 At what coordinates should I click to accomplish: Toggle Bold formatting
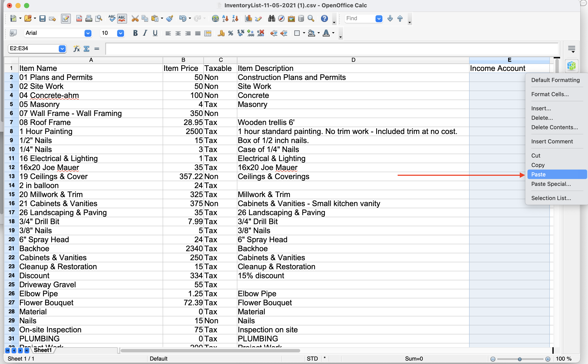tap(135, 33)
